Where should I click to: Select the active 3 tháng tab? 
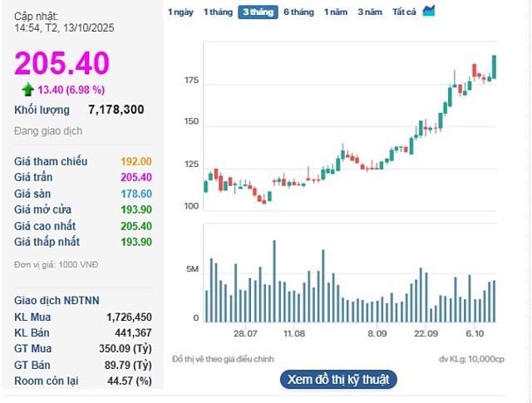click(x=258, y=12)
